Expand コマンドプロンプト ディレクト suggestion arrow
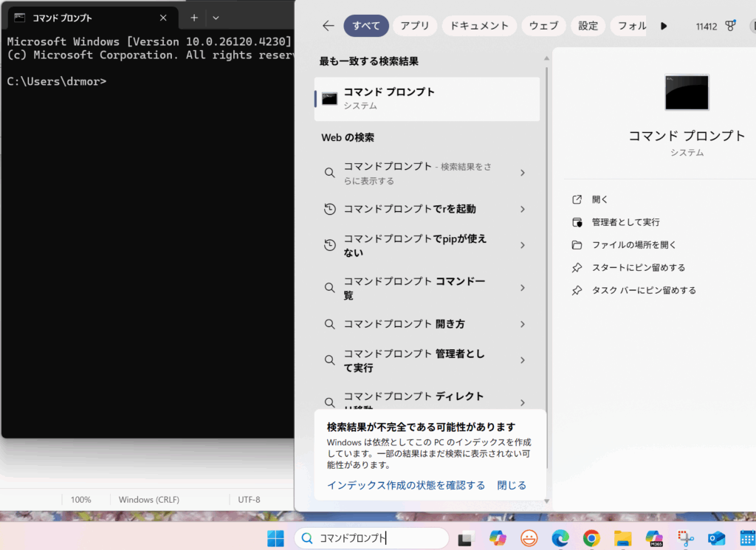Screen dimensions: 756x550 point(523,402)
